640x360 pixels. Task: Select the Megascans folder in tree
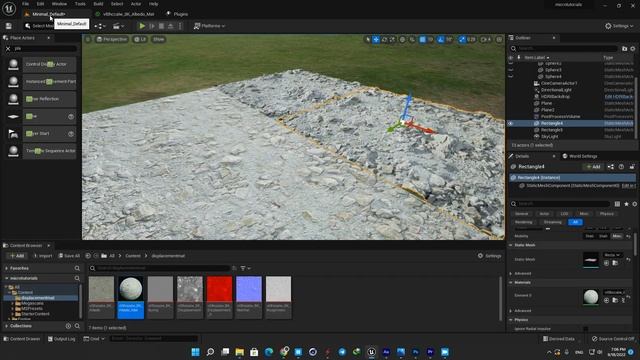[32, 303]
